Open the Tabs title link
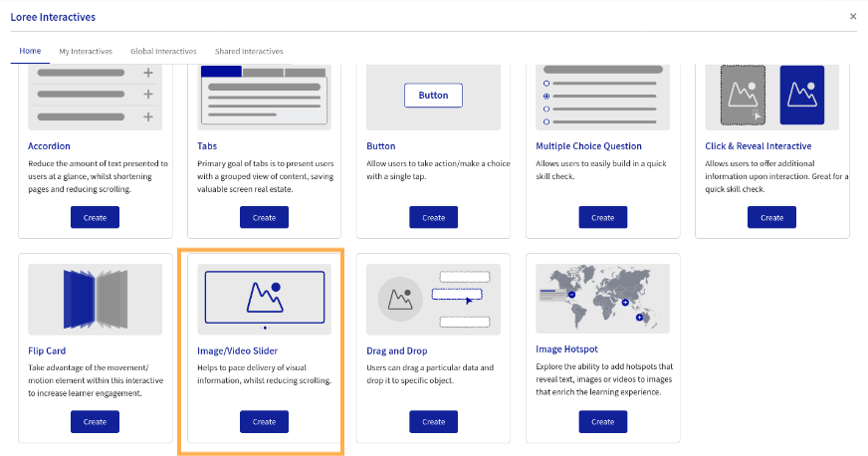The width and height of the screenshot is (868, 456). pos(207,146)
